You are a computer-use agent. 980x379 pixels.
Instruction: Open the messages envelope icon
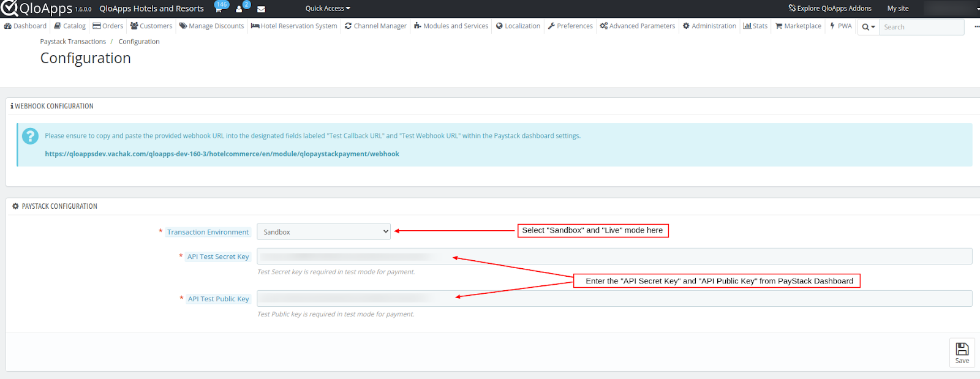coord(261,9)
